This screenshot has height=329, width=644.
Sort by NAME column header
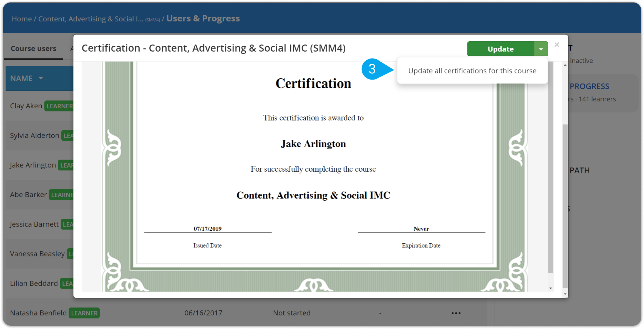coord(27,78)
